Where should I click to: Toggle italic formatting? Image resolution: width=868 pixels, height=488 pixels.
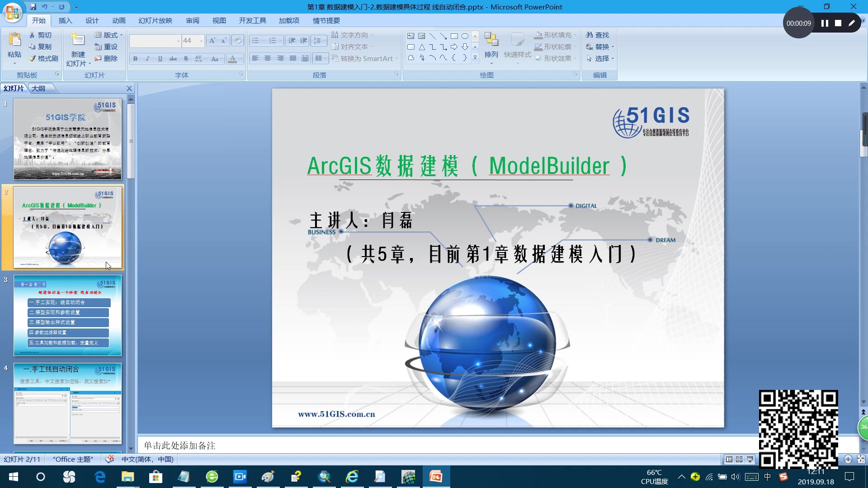point(147,58)
